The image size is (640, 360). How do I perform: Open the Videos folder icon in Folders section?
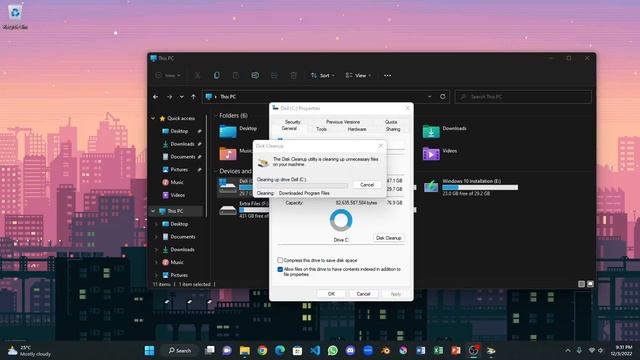pos(431,154)
